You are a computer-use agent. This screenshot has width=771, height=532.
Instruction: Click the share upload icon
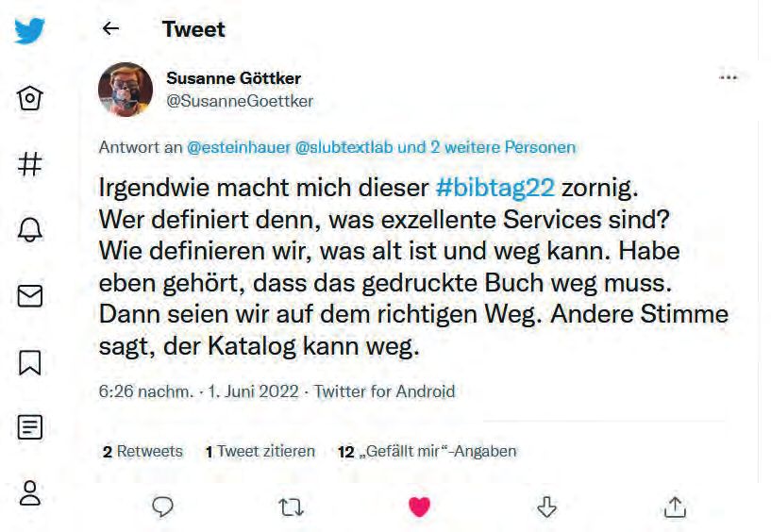click(x=675, y=507)
